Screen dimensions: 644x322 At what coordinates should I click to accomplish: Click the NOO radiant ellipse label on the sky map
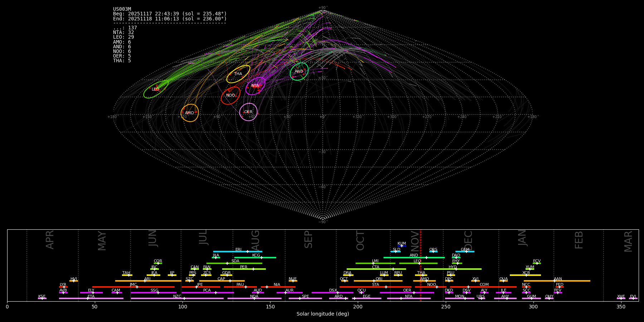coord(230,96)
